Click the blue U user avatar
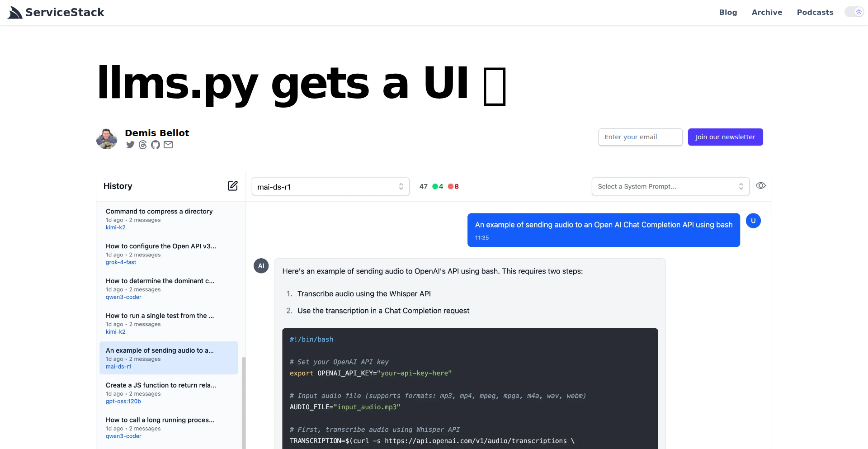 point(753,221)
